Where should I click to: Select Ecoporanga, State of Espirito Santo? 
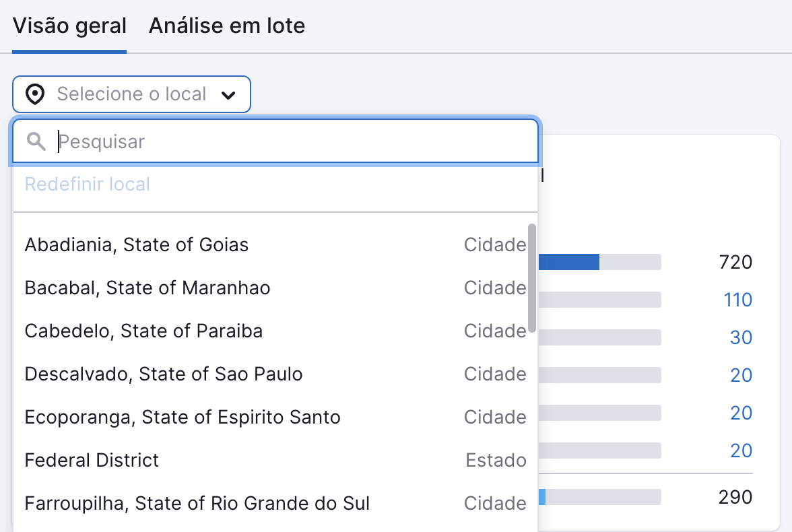(x=183, y=418)
